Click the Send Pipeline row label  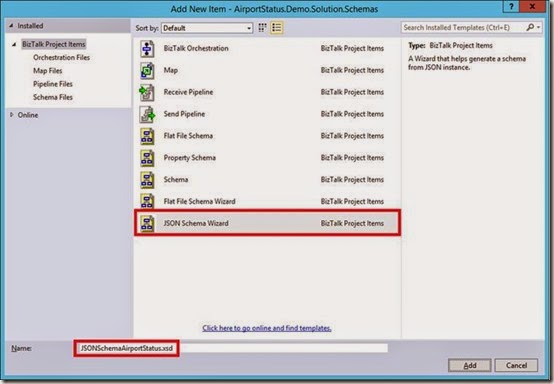(184, 114)
